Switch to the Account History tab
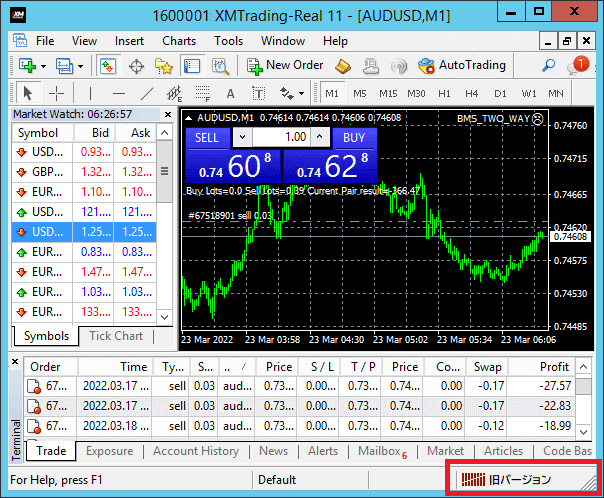The height and width of the screenshot is (498, 604). 197,451
